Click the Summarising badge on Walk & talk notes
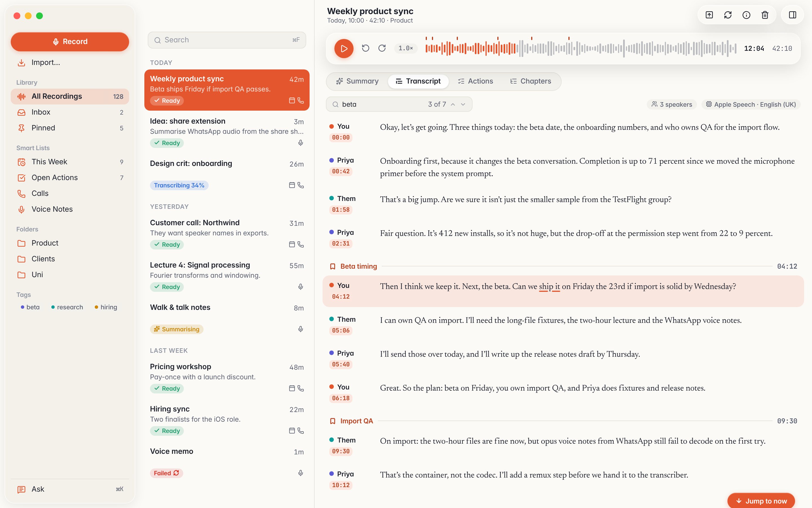Screen dimensions: 812x508 176,329
